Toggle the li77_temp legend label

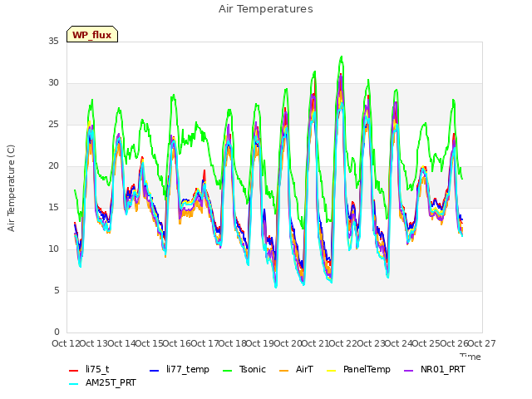click(x=188, y=369)
